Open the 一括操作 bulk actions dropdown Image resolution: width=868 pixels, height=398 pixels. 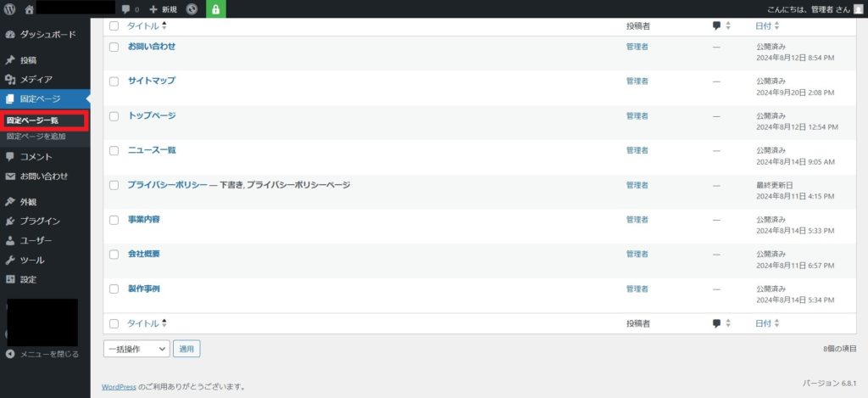(x=136, y=348)
